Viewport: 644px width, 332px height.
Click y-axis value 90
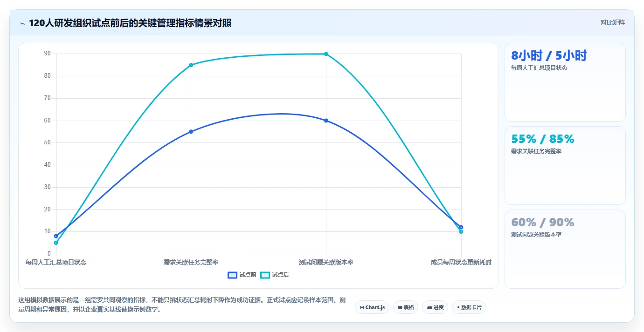click(47, 54)
